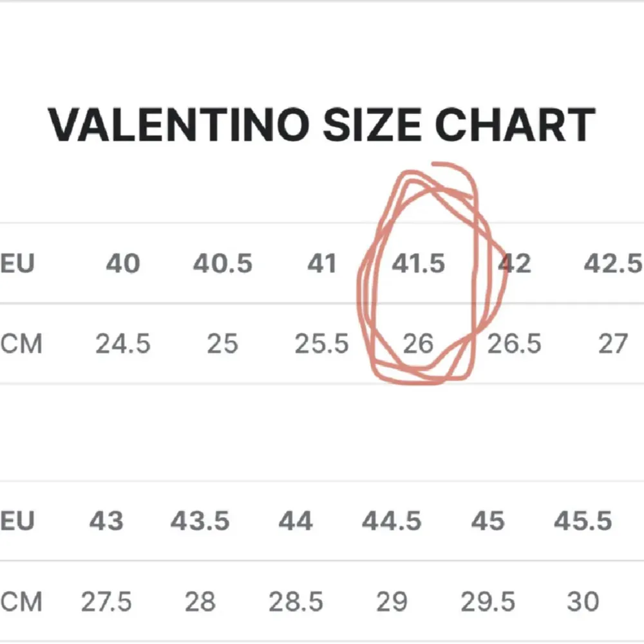Click the VALENTINO SIZE CHART heading
The width and height of the screenshot is (644, 644).
pos(321,125)
